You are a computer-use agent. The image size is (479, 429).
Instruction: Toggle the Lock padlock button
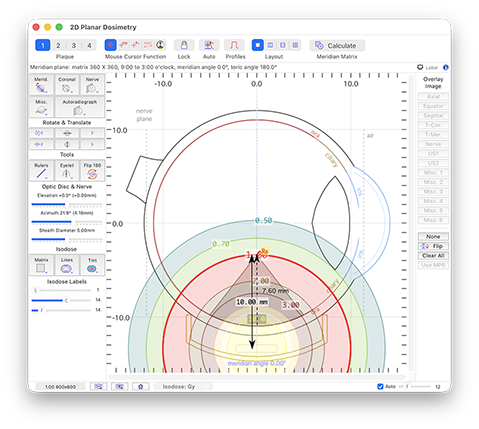[184, 45]
